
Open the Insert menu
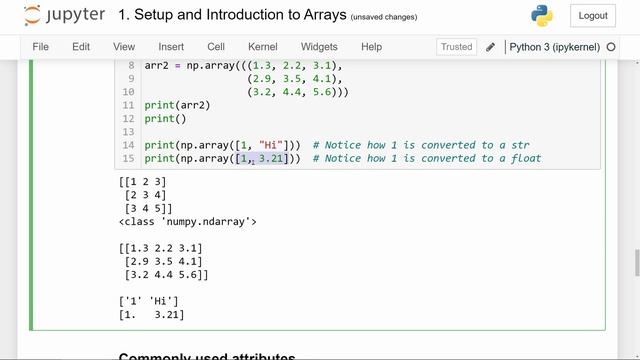171,47
